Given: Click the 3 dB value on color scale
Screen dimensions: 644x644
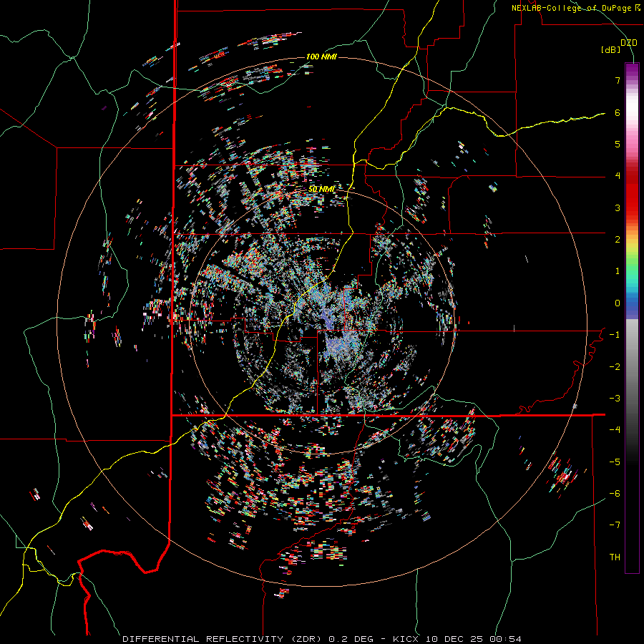Looking at the screenshot, I should (618, 208).
